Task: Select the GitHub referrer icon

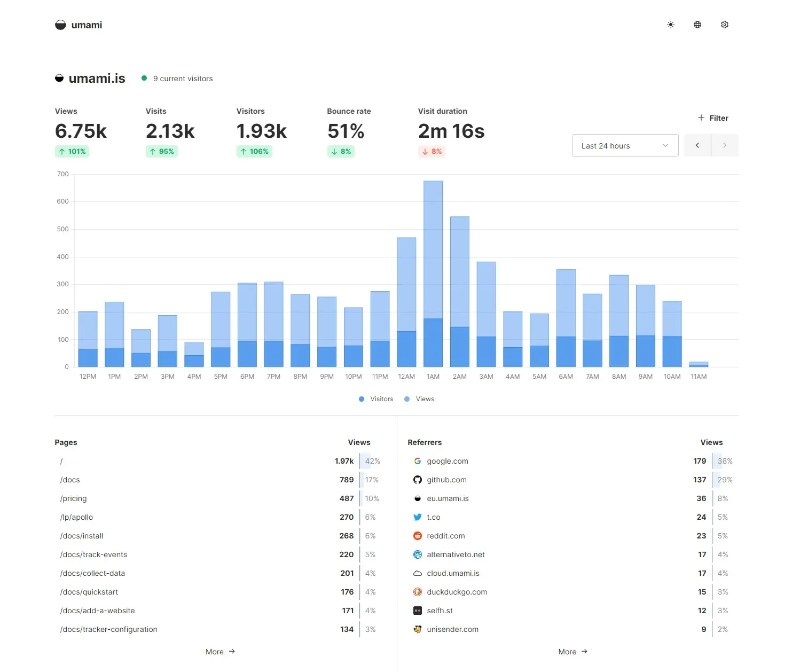Action: coord(417,479)
